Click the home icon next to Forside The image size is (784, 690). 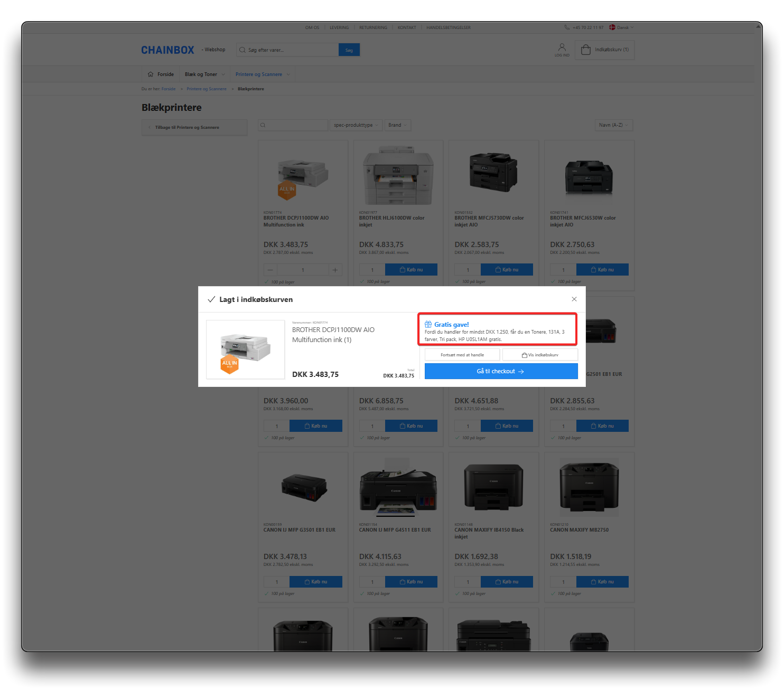point(151,74)
